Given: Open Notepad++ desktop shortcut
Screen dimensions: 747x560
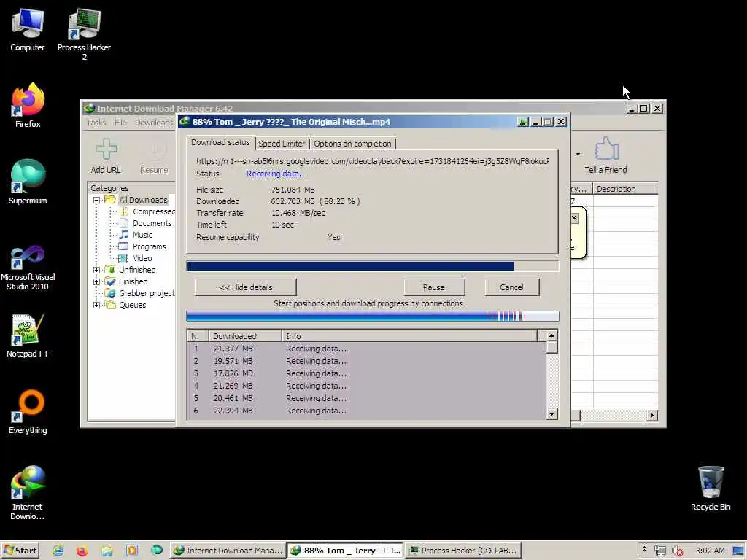Looking at the screenshot, I should (28, 335).
